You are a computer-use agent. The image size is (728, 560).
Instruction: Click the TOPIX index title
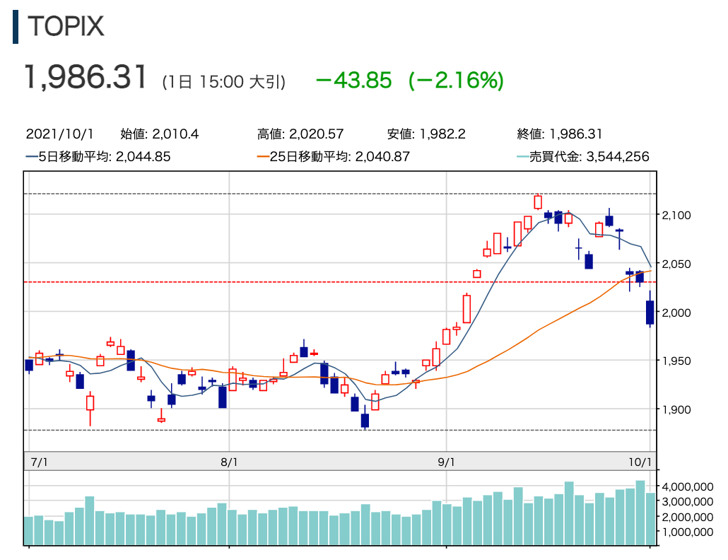point(66,26)
